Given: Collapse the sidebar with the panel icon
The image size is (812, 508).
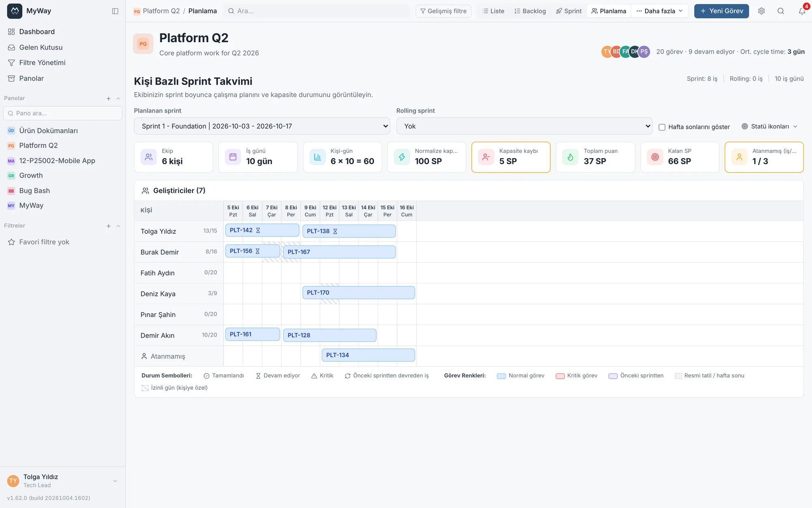Looking at the screenshot, I should tap(115, 11).
